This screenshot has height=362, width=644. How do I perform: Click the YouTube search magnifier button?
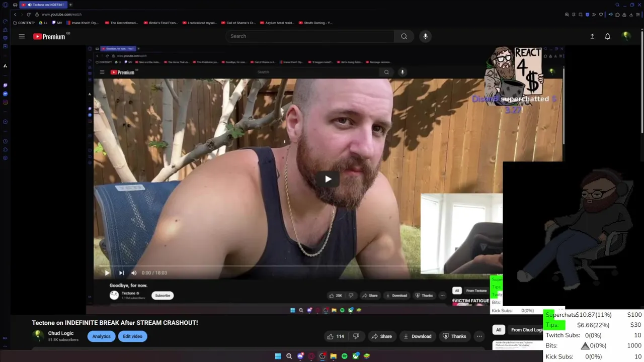coord(404,36)
